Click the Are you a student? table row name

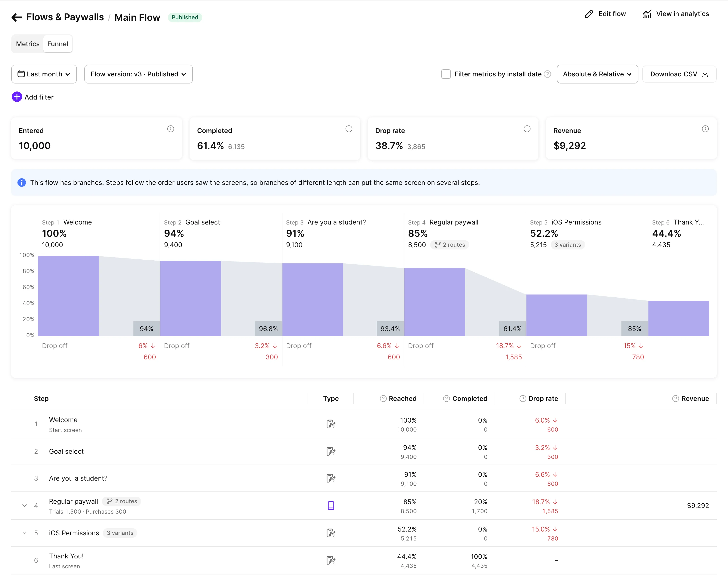(x=78, y=478)
